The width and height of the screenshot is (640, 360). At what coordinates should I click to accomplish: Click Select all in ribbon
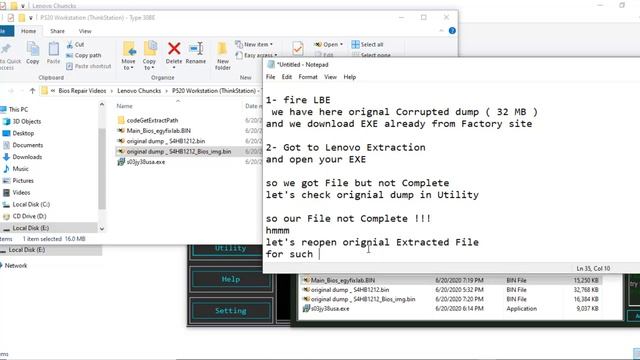click(367, 44)
